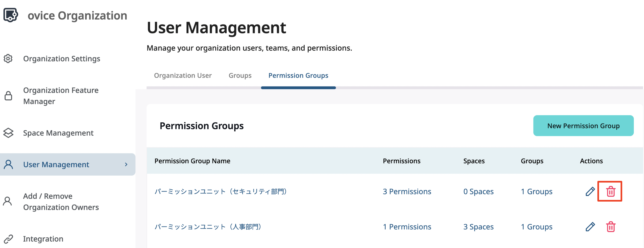
Task: Click the Space Management layers icon
Action: (8, 133)
